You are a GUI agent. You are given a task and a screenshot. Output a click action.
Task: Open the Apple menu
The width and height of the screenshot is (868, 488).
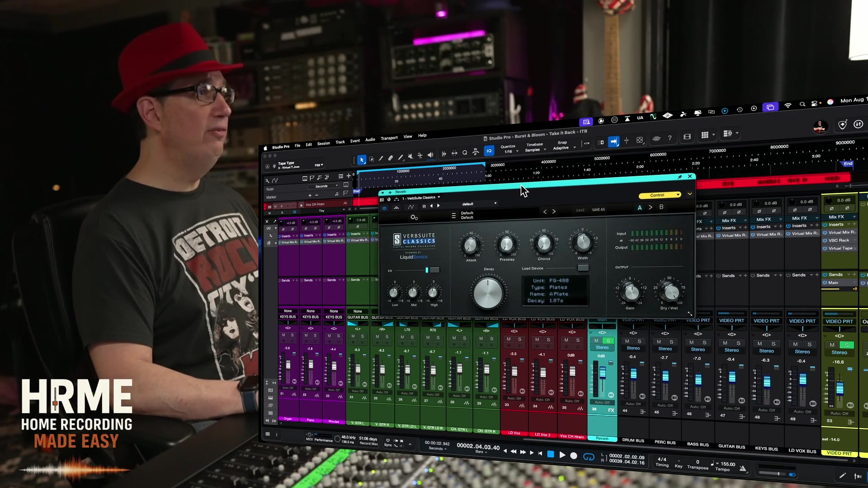pyautogui.click(x=266, y=148)
